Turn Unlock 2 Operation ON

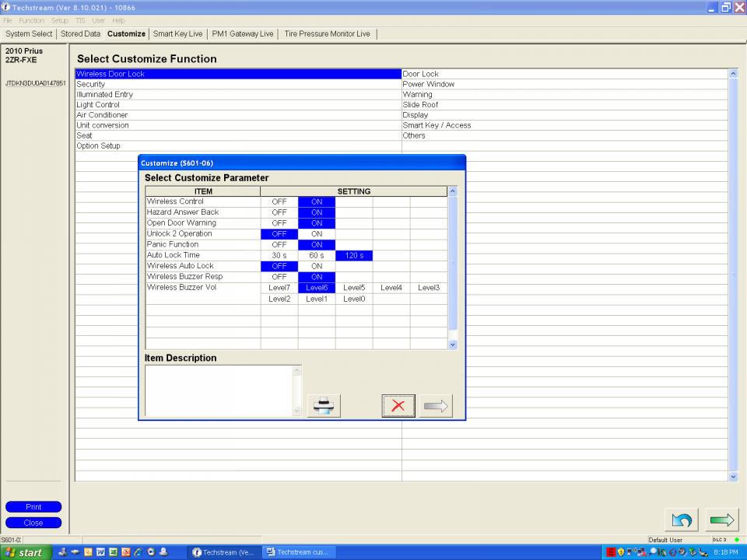pos(317,234)
